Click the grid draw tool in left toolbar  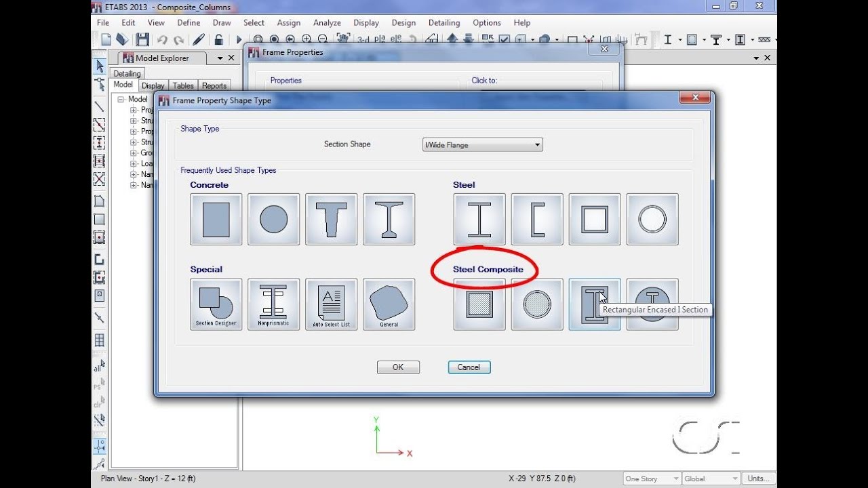[x=99, y=340]
